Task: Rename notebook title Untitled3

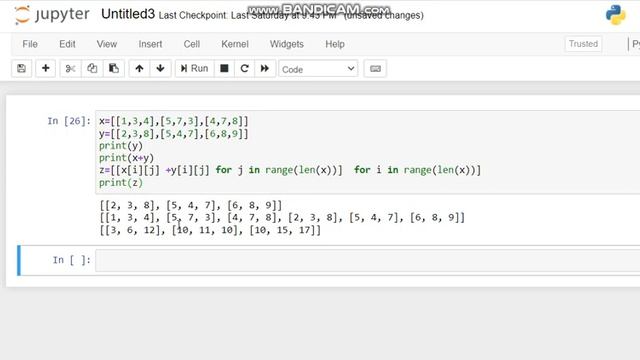Action: 128,14
